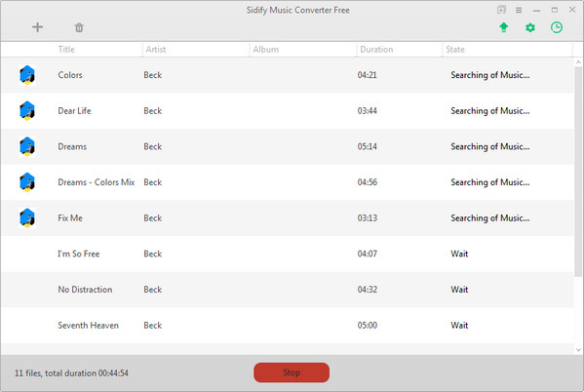Sort the list by the Title column header
The width and height of the screenshot is (584, 392).
coord(66,49)
